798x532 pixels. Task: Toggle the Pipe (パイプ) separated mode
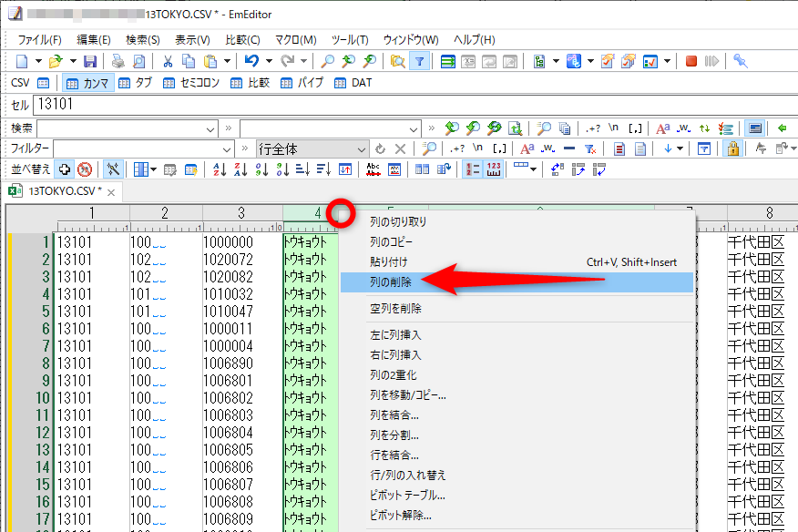(x=302, y=83)
